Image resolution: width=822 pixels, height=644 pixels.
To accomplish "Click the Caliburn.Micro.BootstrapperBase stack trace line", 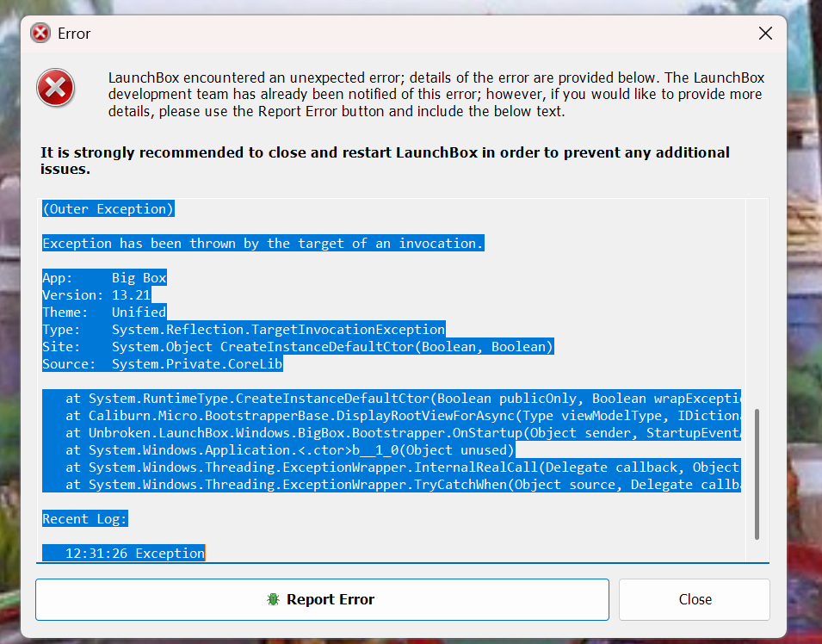I will pos(392,416).
